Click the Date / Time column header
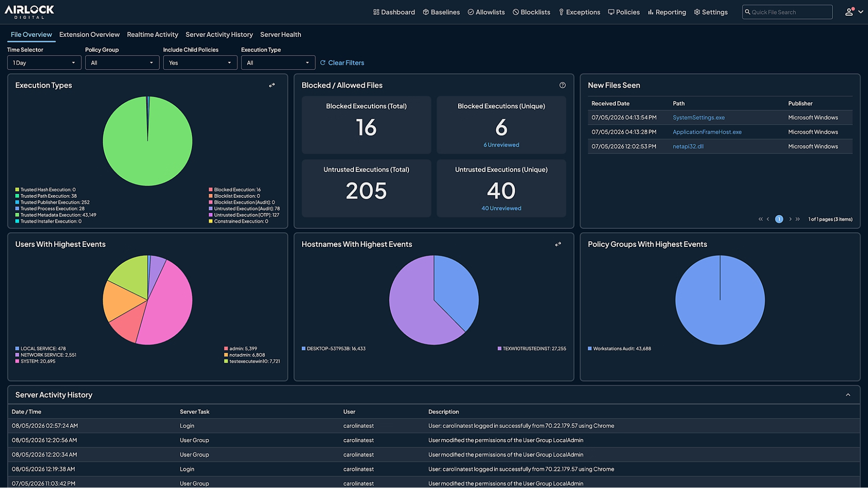868x488 pixels. pos(26,412)
